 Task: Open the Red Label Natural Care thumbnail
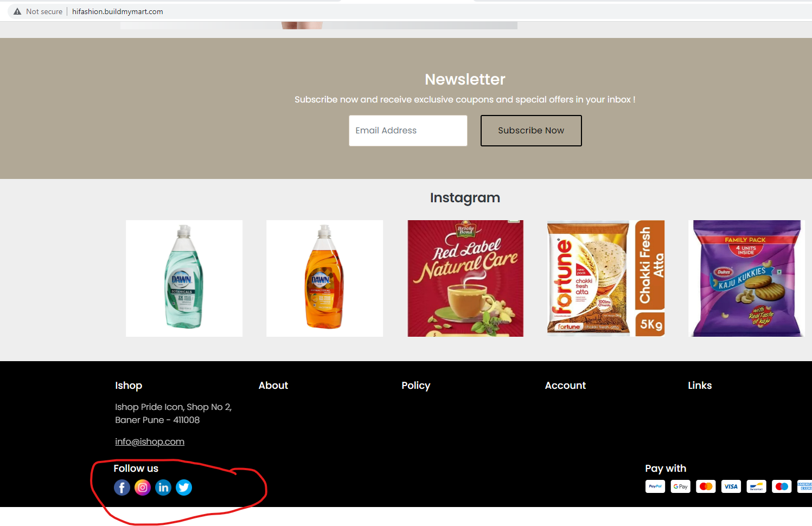coord(465,278)
